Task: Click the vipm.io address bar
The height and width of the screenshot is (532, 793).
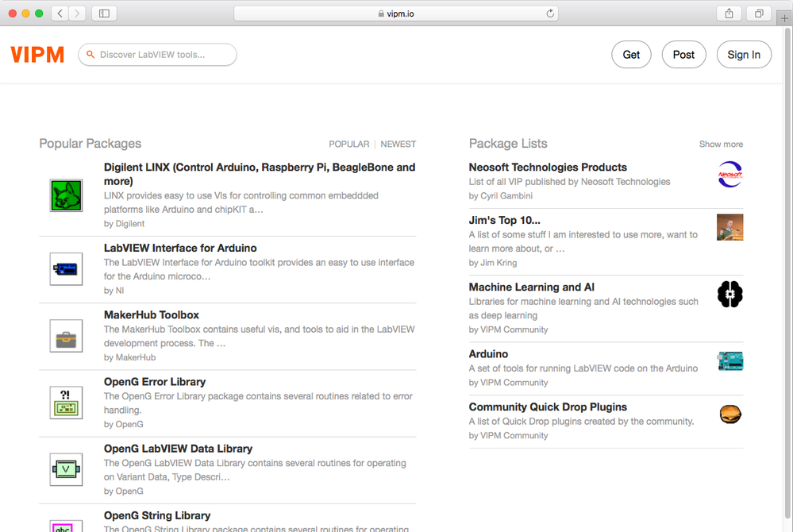Action: [x=396, y=13]
